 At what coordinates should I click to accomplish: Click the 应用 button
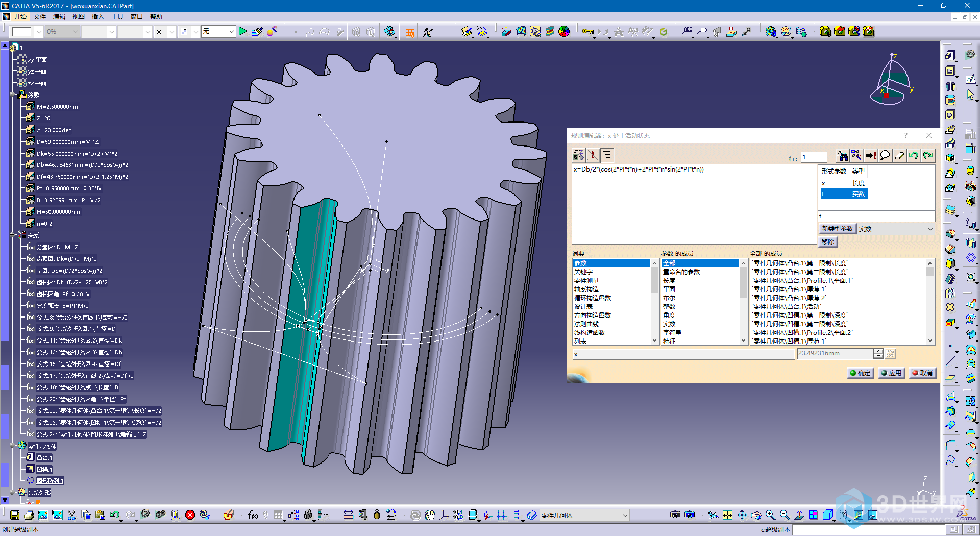(891, 373)
